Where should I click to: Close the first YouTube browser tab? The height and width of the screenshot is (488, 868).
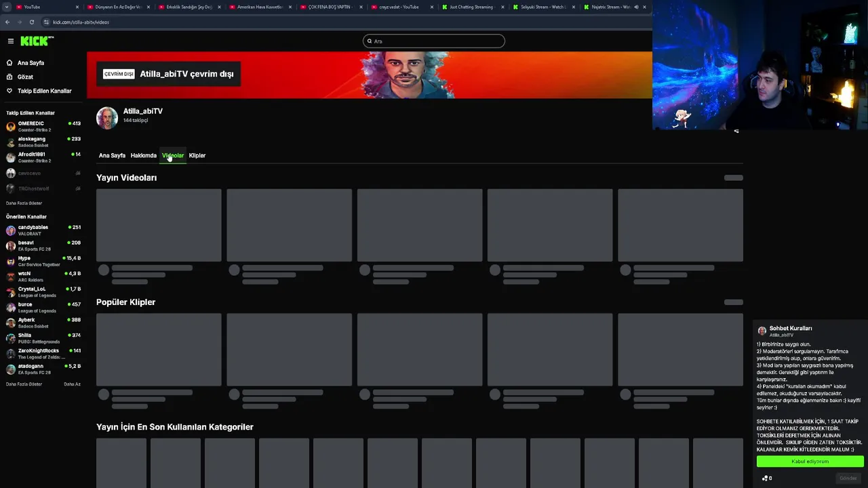[77, 7]
